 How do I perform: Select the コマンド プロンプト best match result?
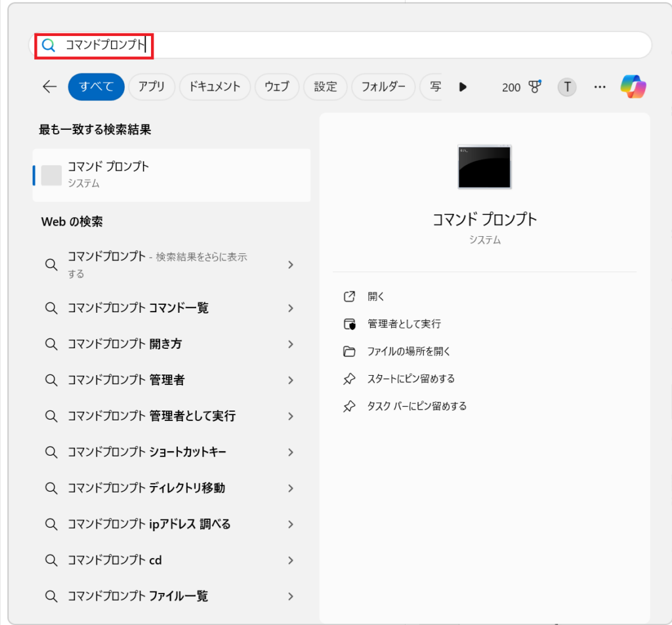tap(171, 174)
